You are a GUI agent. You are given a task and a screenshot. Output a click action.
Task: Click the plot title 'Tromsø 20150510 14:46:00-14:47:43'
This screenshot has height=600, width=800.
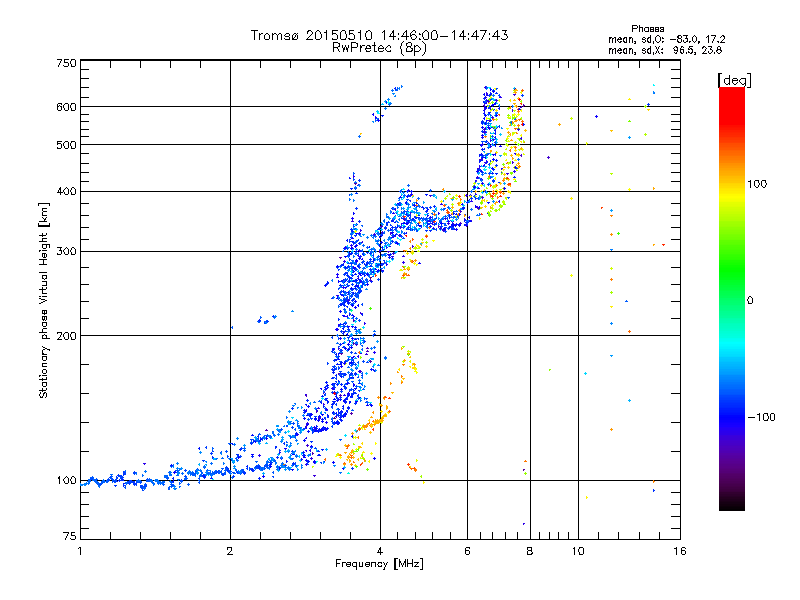pyautogui.click(x=379, y=35)
